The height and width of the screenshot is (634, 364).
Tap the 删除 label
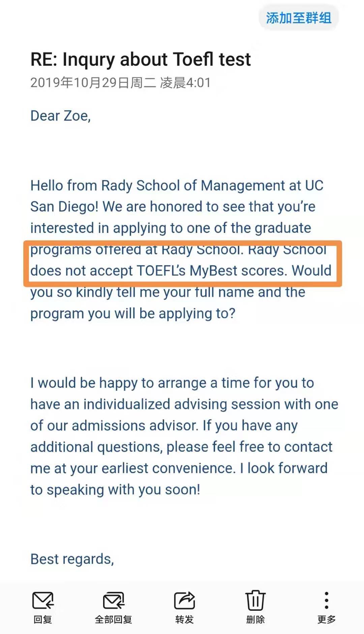pos(255,620)
